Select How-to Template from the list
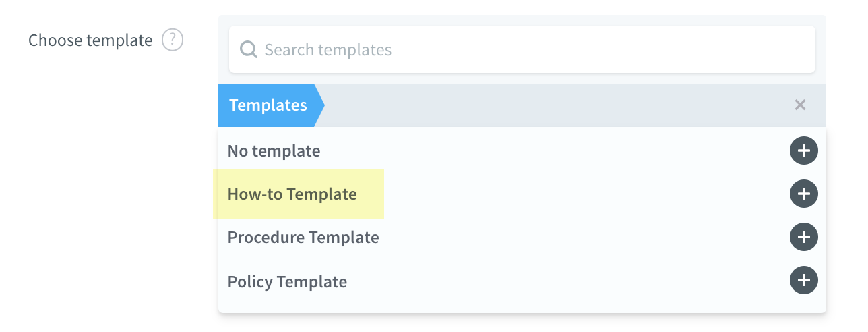 (292, 194)
